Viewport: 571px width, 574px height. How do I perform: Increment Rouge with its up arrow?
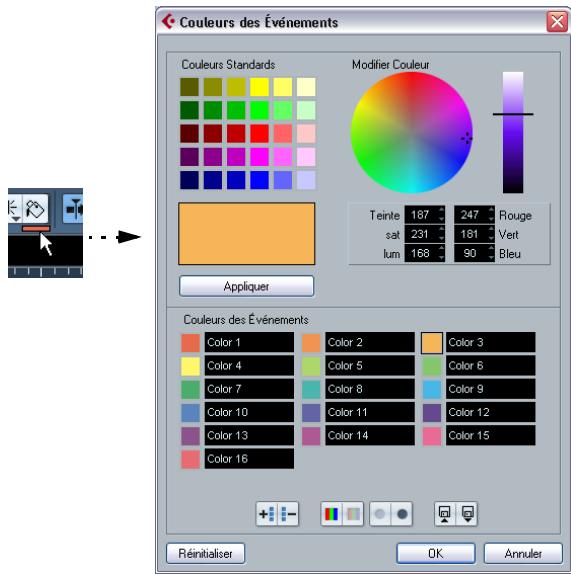coord(491,210)
